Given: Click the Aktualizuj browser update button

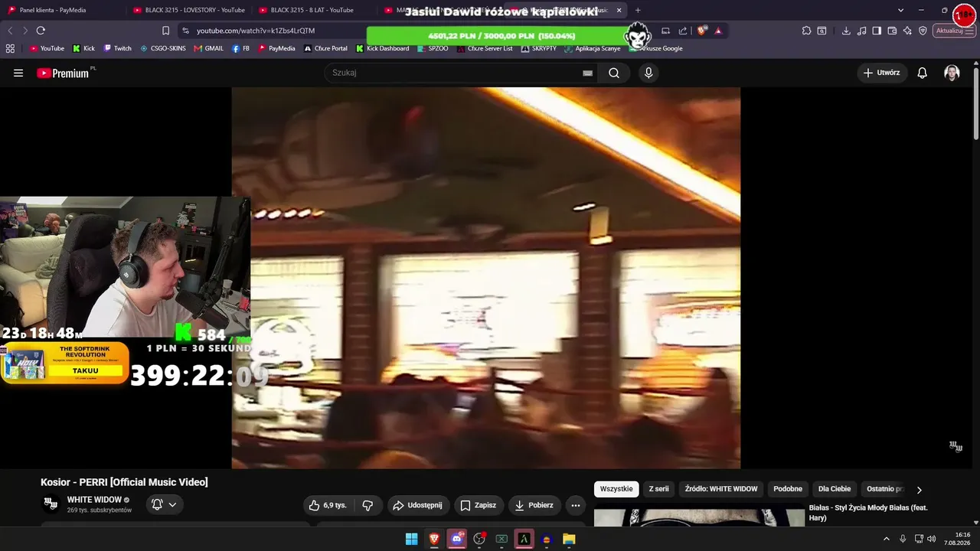Looking at the screenshot, I should pyautogui.click(x=954, y=31).
